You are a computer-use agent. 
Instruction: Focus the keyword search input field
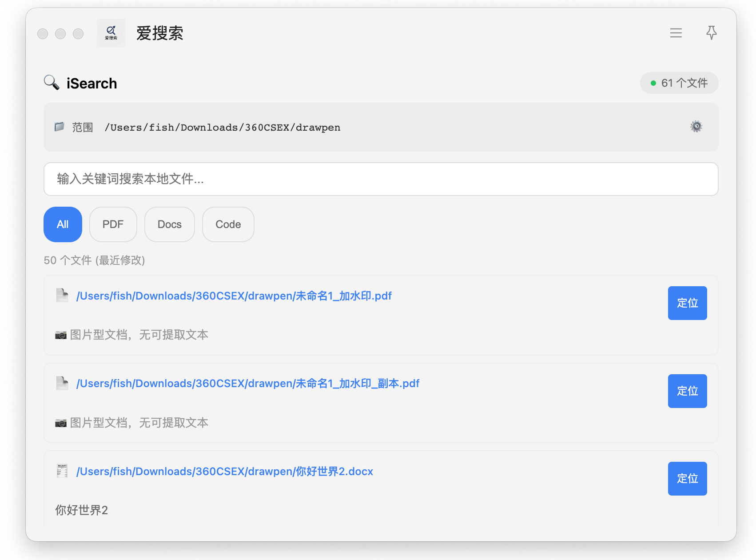(x=381, y=179)
